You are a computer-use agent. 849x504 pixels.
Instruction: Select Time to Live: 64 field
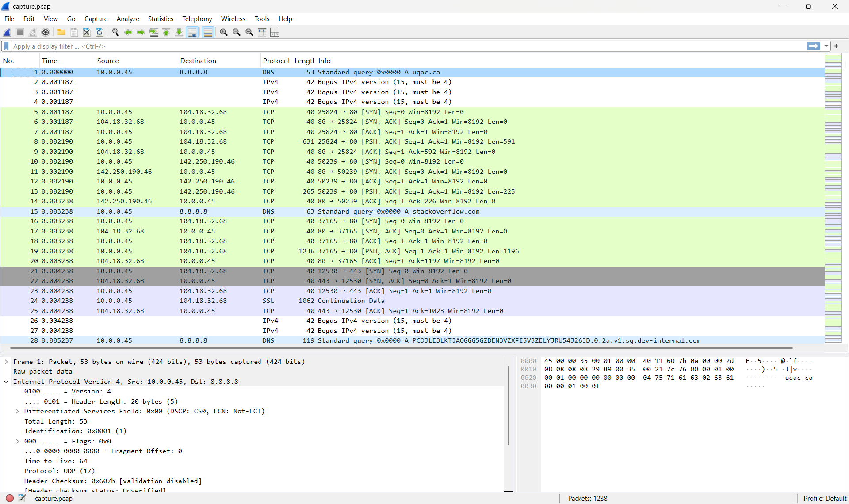point(56,461)
